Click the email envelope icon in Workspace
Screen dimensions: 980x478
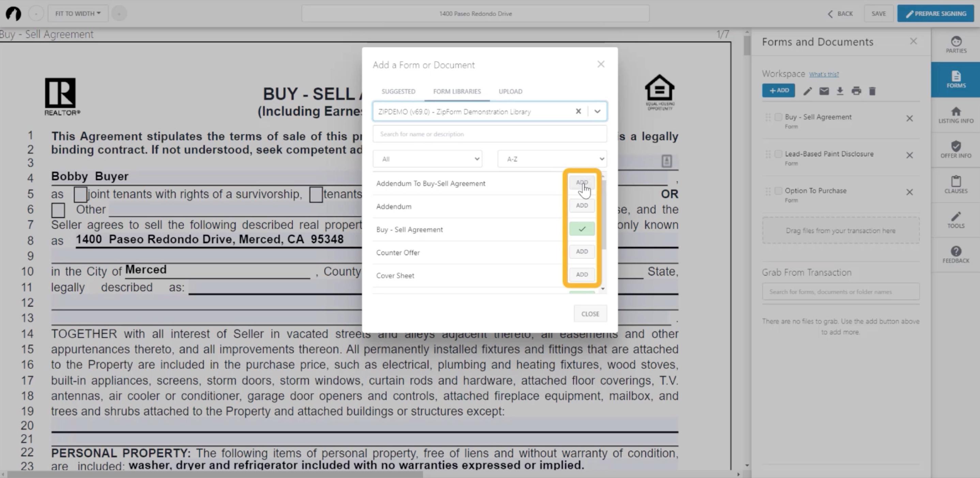[824, 91]
